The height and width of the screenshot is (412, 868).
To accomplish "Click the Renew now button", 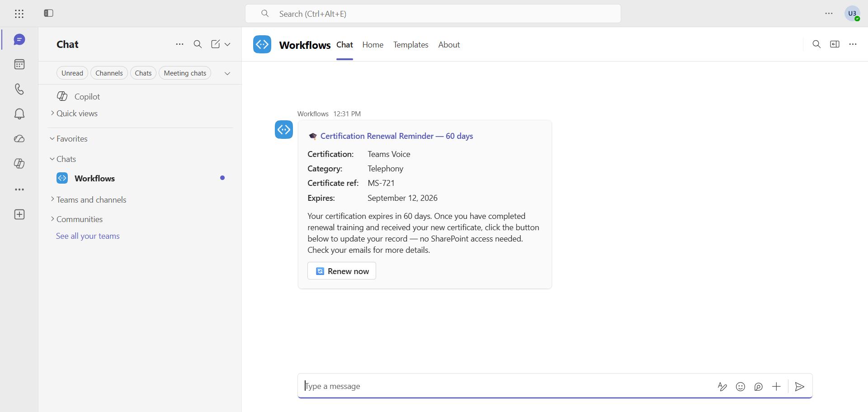I will (x=342, y=271).
